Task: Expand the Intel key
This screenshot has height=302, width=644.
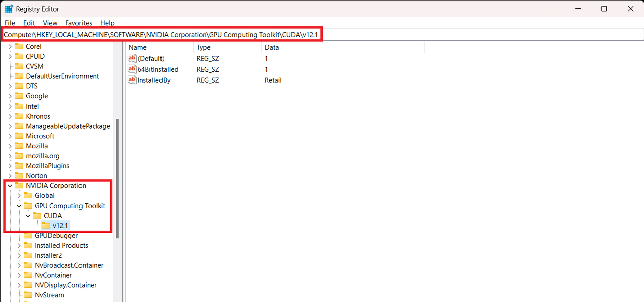Action: 10,106
